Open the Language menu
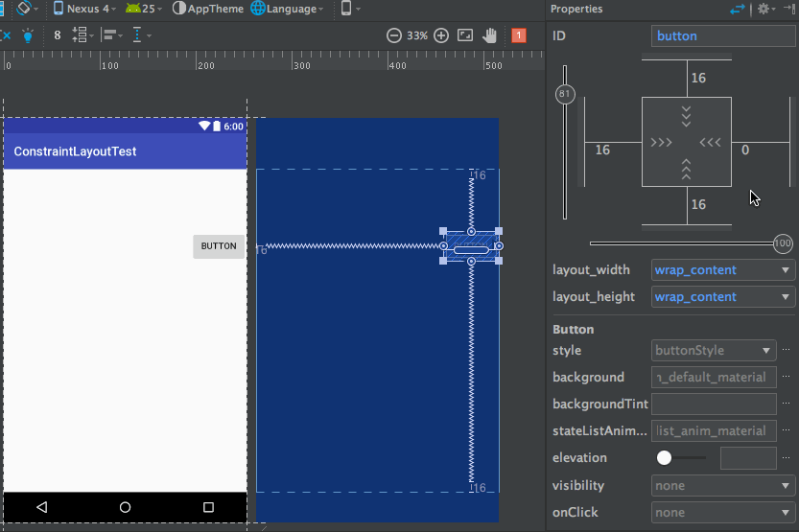 (289, 9)
